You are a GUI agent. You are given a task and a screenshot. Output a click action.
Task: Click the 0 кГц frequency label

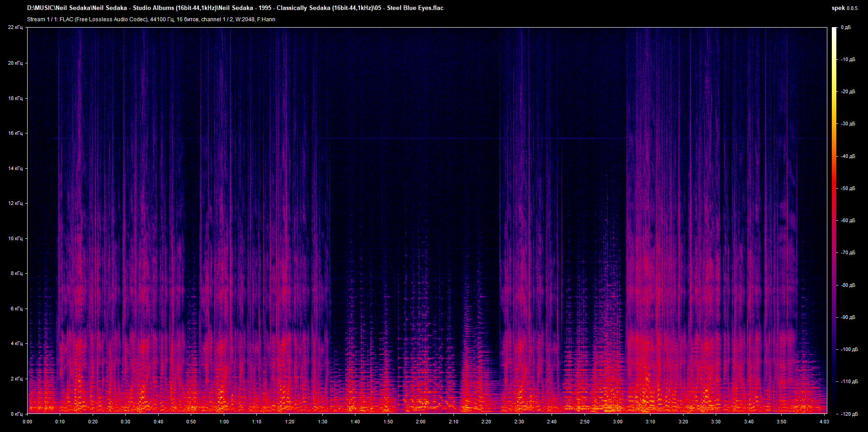pos(17,414)
